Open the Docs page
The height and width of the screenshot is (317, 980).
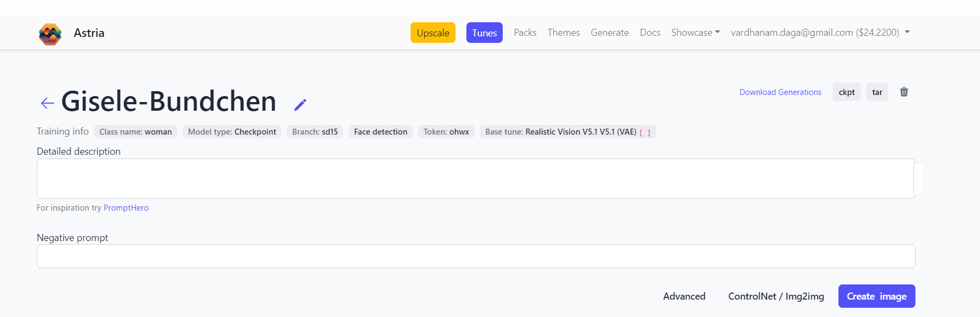point(650,33)
